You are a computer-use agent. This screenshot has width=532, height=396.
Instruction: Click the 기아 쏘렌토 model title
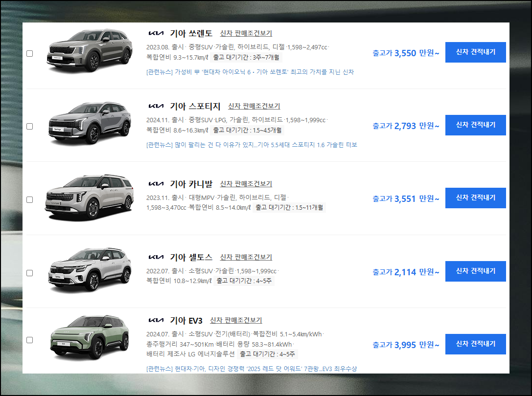coord(191,33)
